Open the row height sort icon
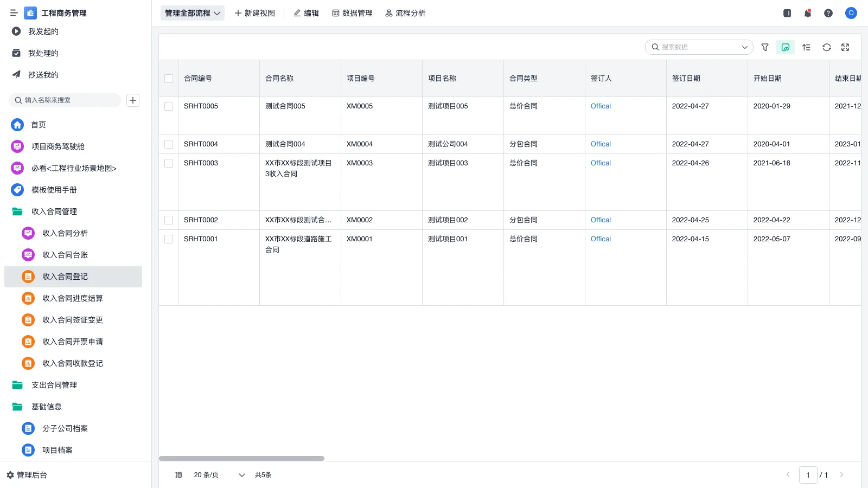Image resolution: width=868 pixels, height=488 pixels. [806, 47]
